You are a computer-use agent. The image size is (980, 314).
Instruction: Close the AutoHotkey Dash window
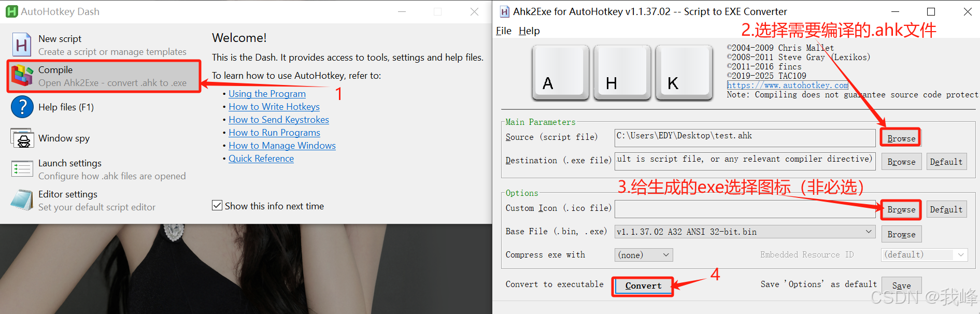click(x=474, y=11)
